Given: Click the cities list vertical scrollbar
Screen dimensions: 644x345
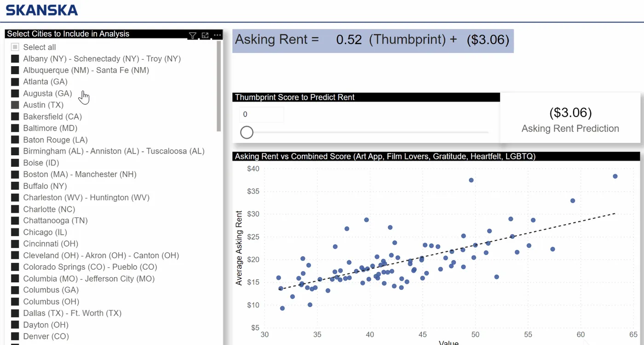Looking at the screenshot, I should tap(219, 86).
